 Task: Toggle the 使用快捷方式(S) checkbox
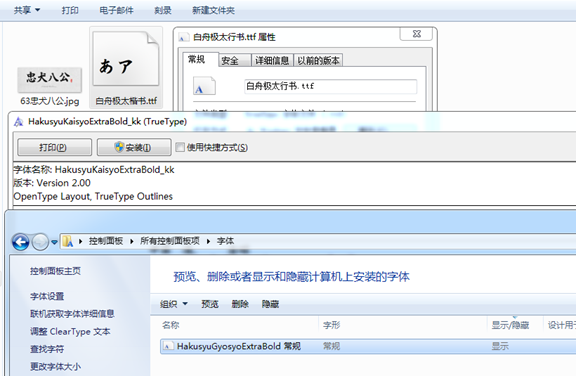pos(180,147)
